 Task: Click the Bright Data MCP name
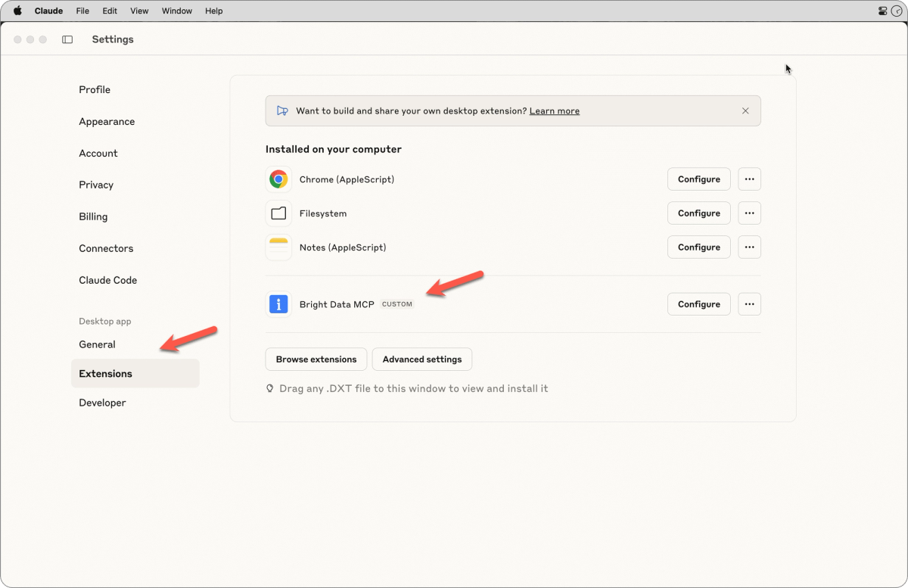coord(337,304)
